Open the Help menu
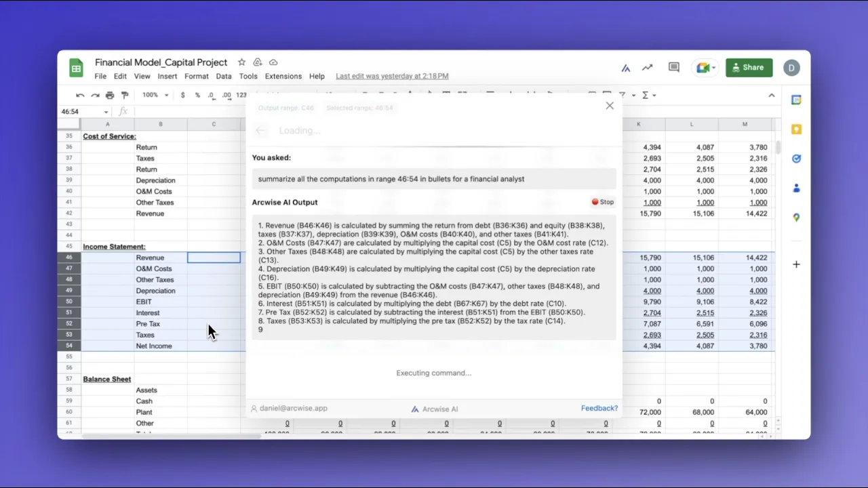 [x=317, y=77]
